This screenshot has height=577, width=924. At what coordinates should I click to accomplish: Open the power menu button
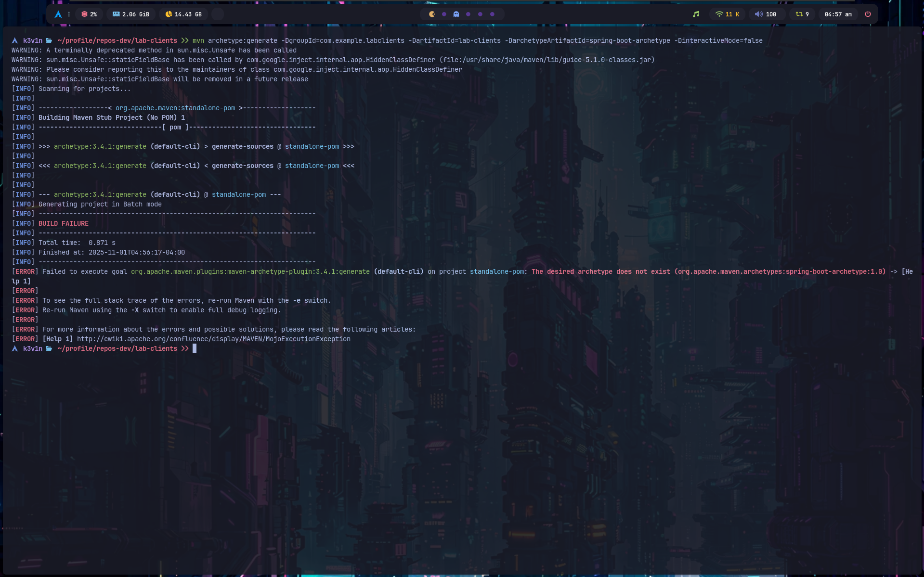point(868,14)
